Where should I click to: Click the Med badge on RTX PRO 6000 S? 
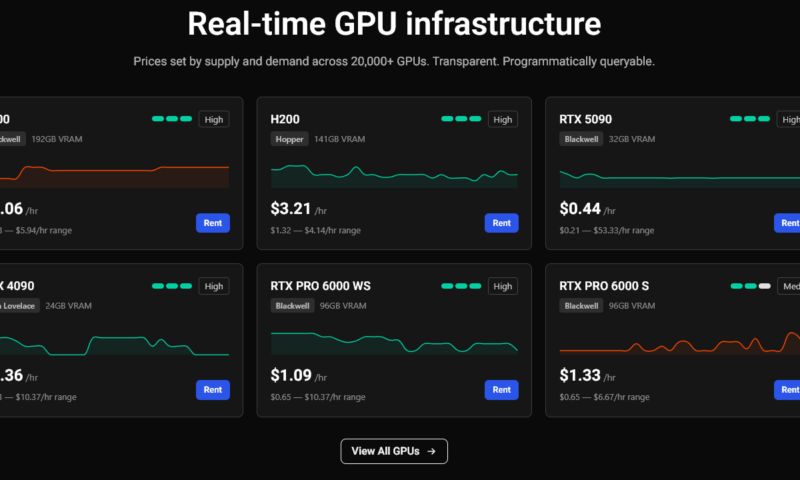(789, 286)
